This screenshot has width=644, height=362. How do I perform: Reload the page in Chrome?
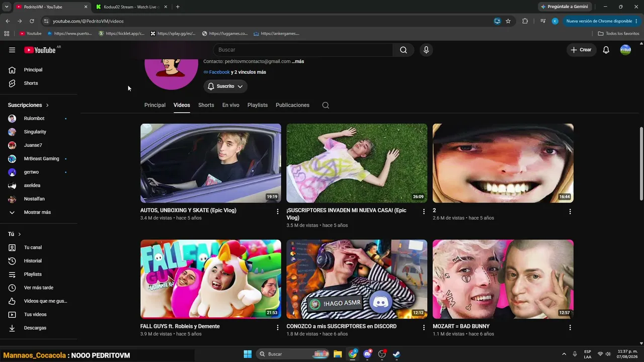coord(32,21)
